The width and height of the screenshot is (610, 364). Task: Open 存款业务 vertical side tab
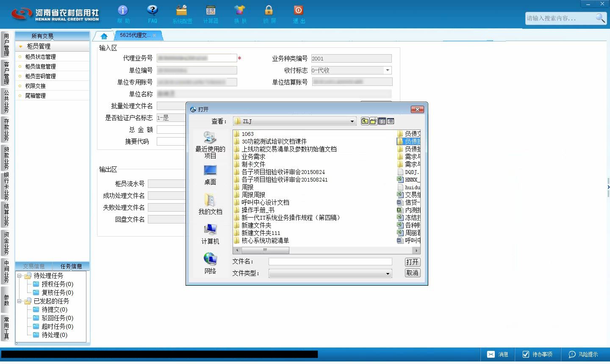tap(6, 130)
